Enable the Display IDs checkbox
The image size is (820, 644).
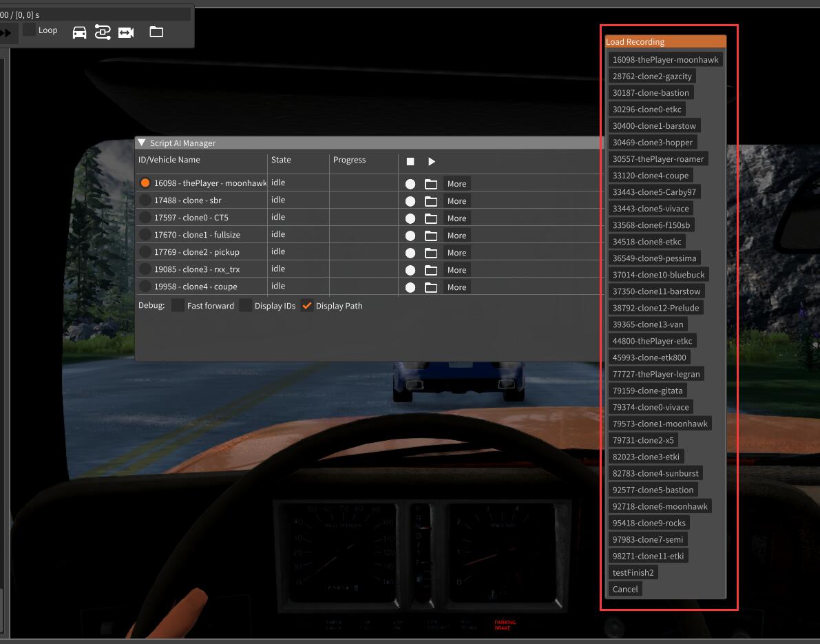pos(245,306)
